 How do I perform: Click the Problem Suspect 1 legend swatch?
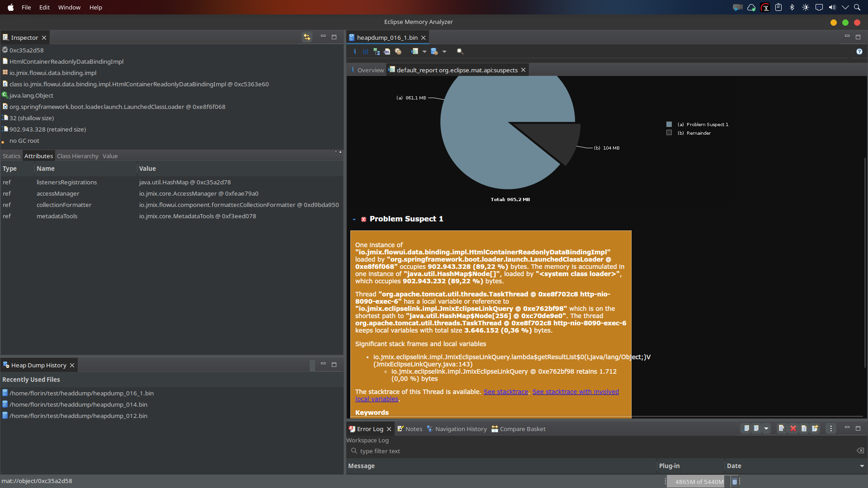tap(669, 124)
